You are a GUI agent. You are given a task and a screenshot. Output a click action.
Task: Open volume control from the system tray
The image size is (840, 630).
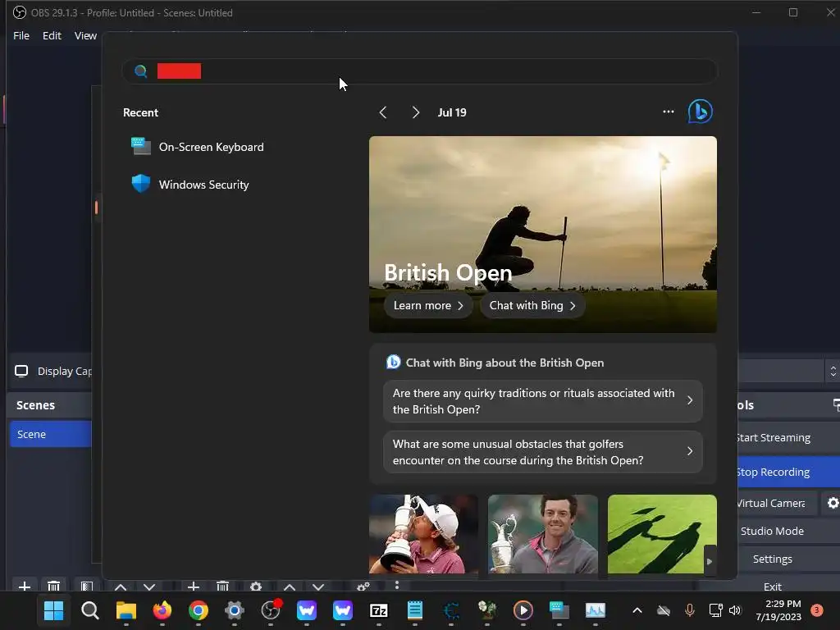pos(734,610)
